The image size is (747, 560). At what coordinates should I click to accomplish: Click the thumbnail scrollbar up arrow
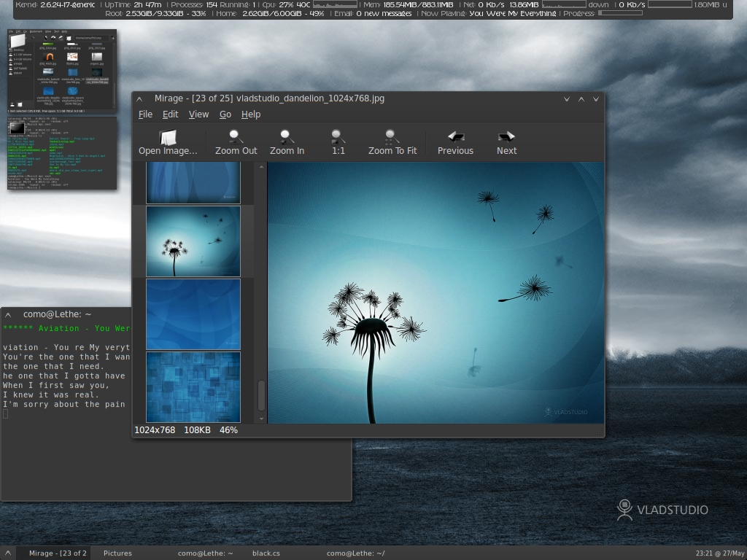click(261, 167)
